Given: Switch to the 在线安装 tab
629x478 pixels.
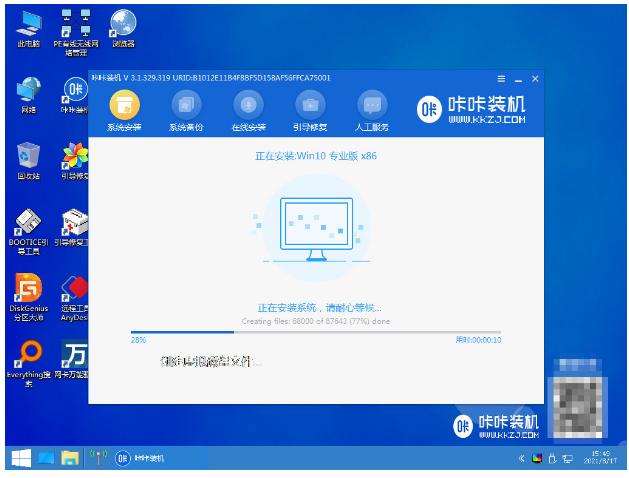Looking at the screenshot, I should 248,111.
